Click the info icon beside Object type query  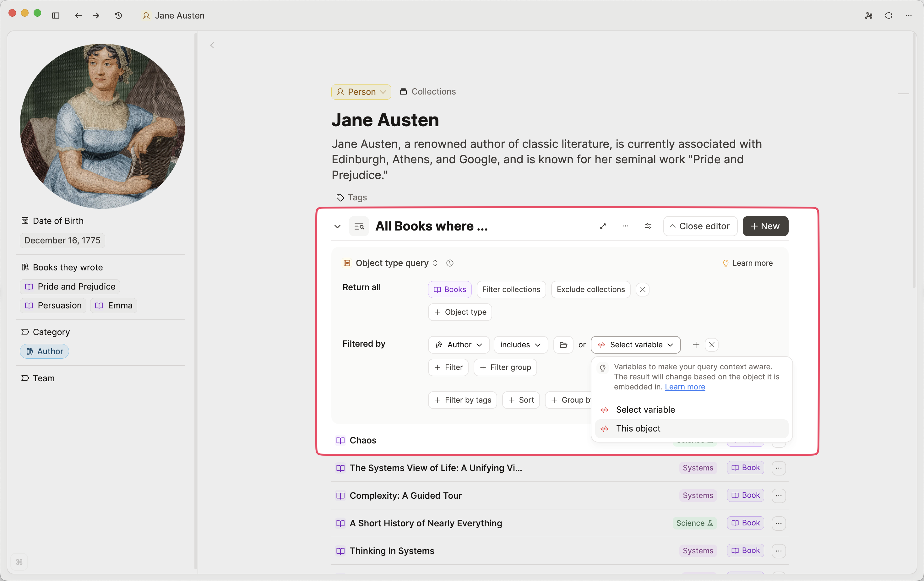(x=450, y=263)
